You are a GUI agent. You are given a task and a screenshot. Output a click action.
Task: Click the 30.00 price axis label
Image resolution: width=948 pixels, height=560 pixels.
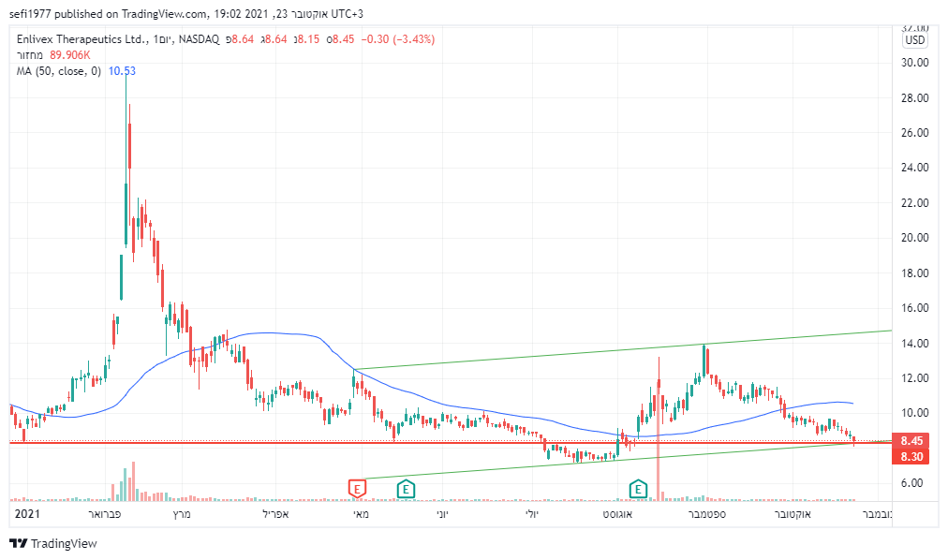915,62
